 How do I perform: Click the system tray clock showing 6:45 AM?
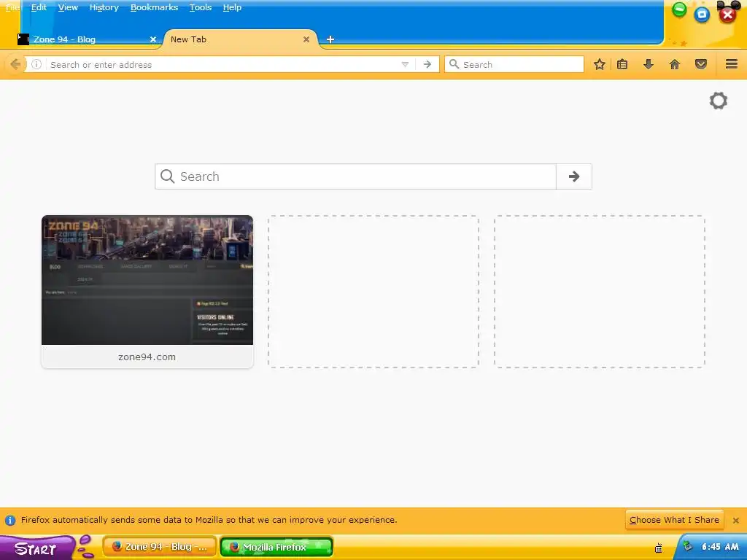pyautogui.click(x=720, y=547)
